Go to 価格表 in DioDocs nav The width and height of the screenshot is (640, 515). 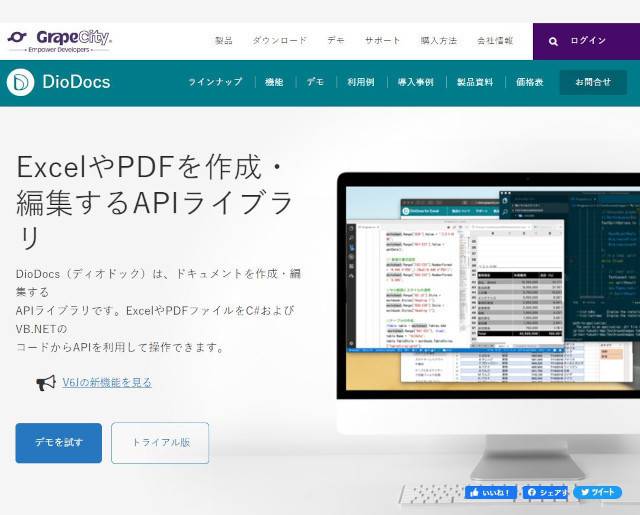[529, 82]
